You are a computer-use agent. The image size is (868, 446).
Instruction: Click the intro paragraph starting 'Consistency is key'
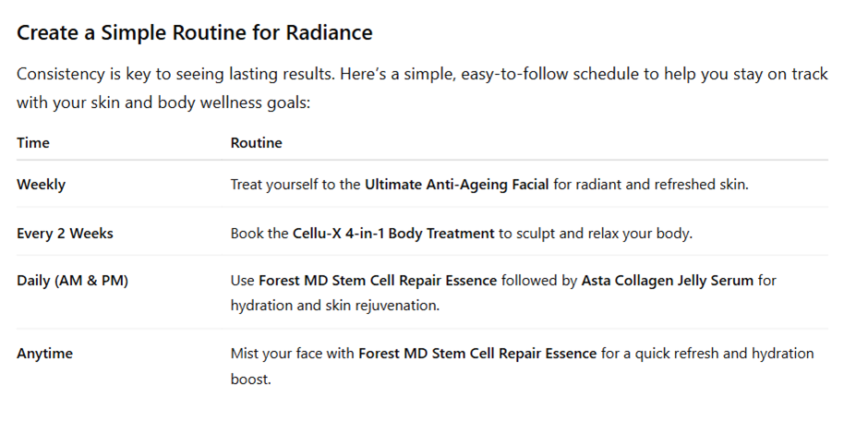click(x=422, y=88)
